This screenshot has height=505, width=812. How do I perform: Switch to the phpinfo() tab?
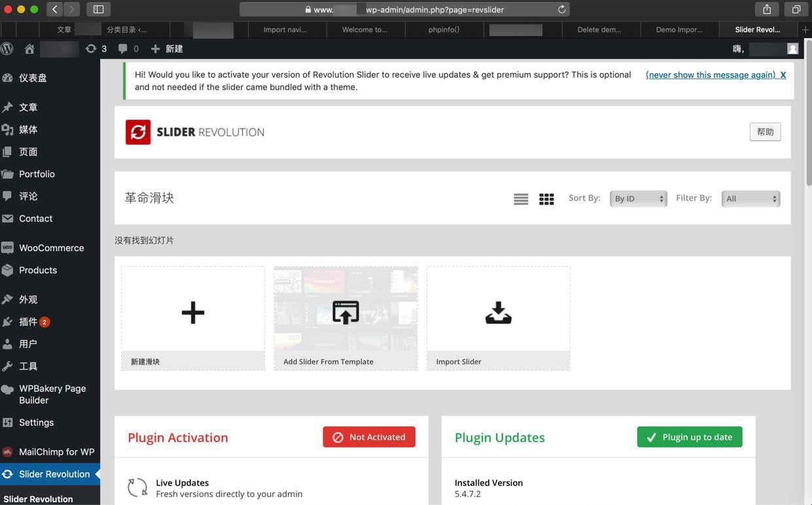pyautogui.click(x=444, y=29)
